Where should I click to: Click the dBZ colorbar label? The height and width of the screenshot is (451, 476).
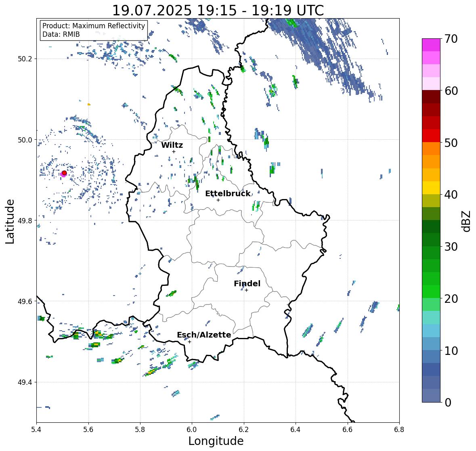click(x=467, y=221)
